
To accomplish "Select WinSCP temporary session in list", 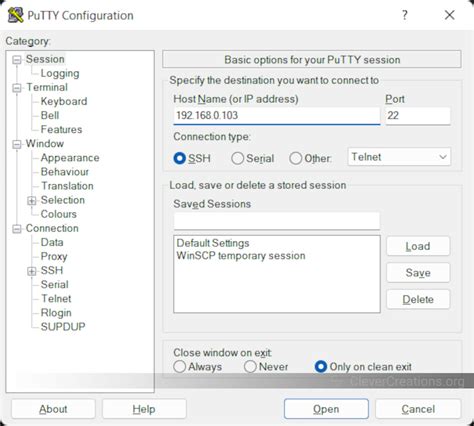I will click(241, 256).
